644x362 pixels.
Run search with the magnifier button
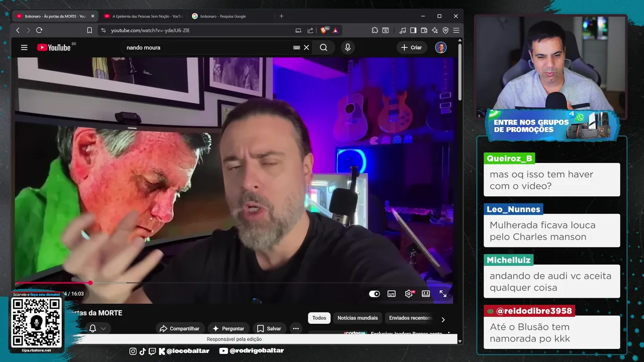coord(324,47)
